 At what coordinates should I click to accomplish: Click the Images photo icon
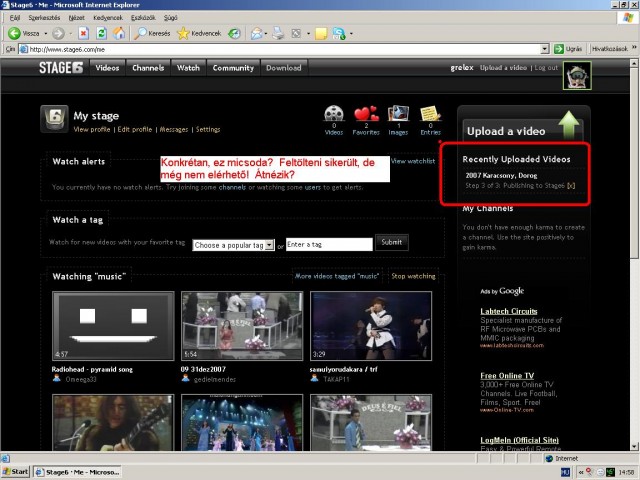(x=398, y=115)
